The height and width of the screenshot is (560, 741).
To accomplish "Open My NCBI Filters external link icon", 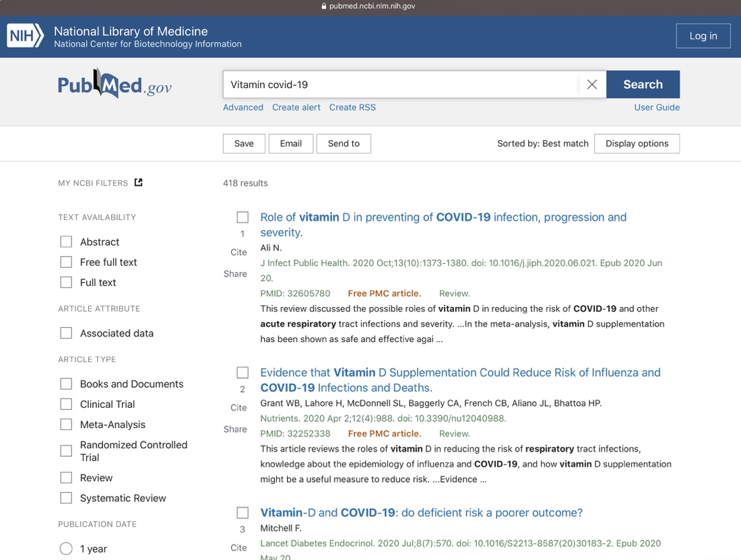I will tap(139, 182).
